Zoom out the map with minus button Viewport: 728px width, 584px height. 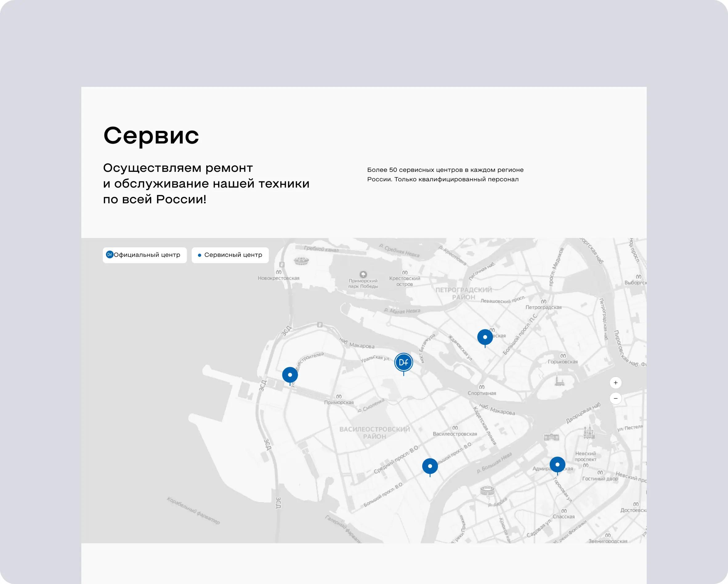pyautogui.click(x=616, y=399)
